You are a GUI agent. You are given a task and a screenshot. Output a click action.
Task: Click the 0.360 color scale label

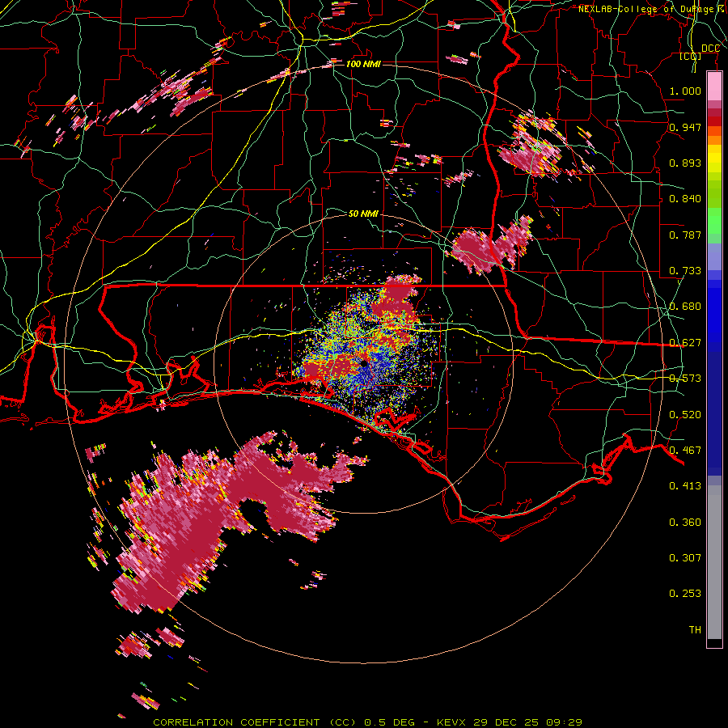(x=685, y=523)
